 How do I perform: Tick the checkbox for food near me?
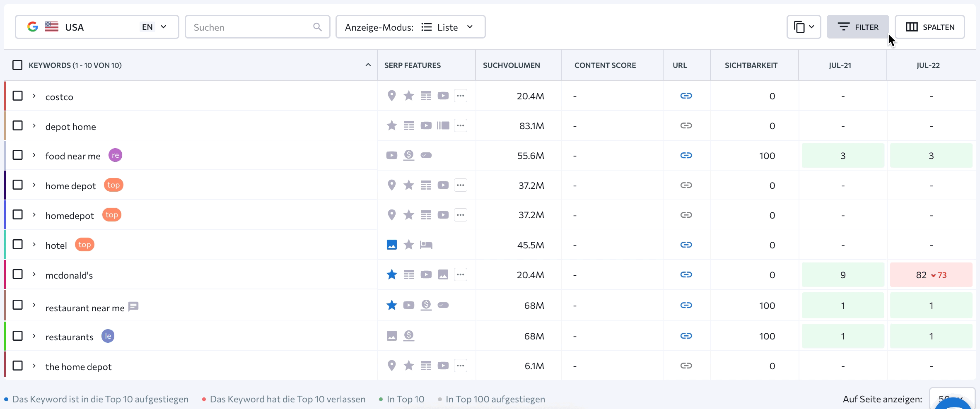tap(17, 155)
